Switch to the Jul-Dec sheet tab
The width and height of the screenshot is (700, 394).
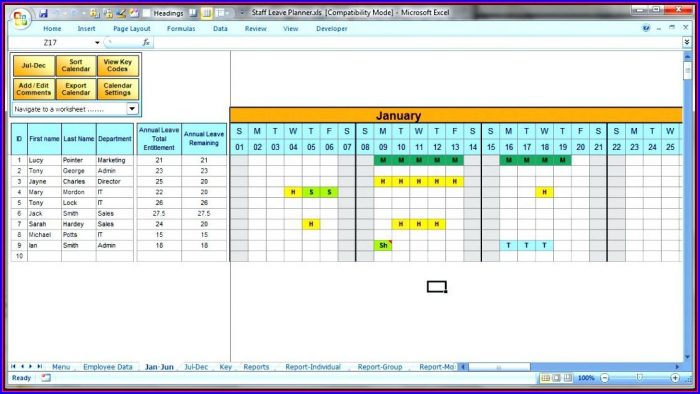tap(196, 367)
